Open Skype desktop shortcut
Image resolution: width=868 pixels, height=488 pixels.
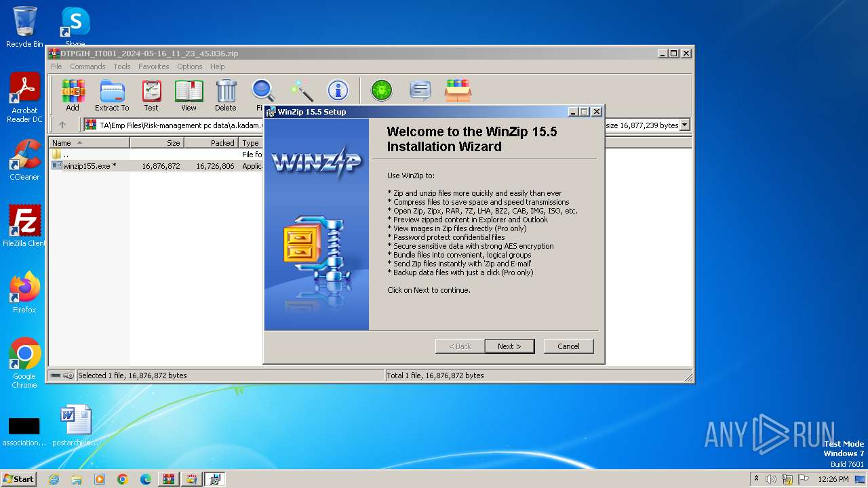[75, 27]
